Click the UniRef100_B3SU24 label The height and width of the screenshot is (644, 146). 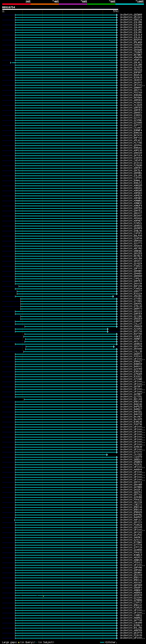[x=131, y=294]
